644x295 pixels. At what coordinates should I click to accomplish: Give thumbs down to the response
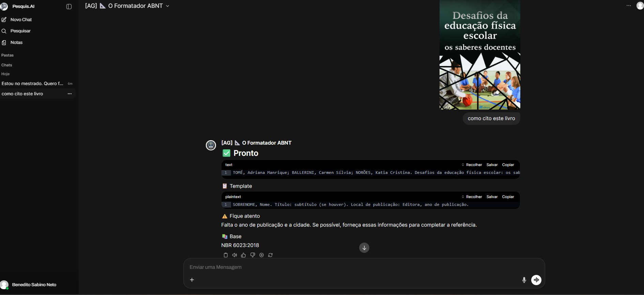pos(252,255)
